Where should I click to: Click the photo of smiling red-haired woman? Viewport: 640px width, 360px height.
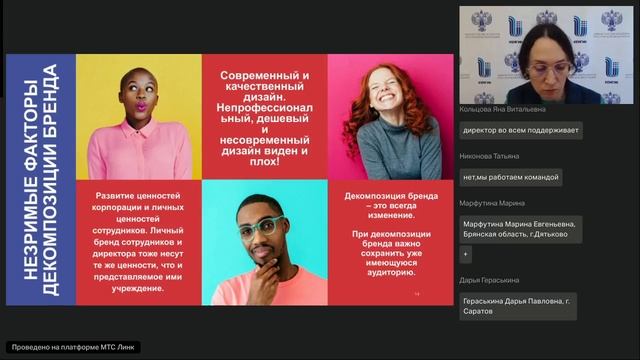391,117
